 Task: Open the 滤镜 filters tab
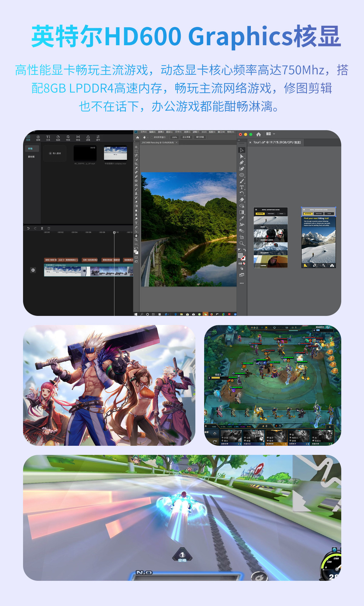click(88, 138)
